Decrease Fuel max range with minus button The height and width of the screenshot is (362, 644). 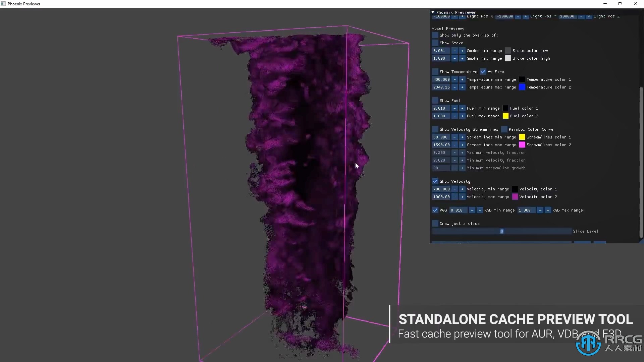pyautogui.click(x=454, y=116)
